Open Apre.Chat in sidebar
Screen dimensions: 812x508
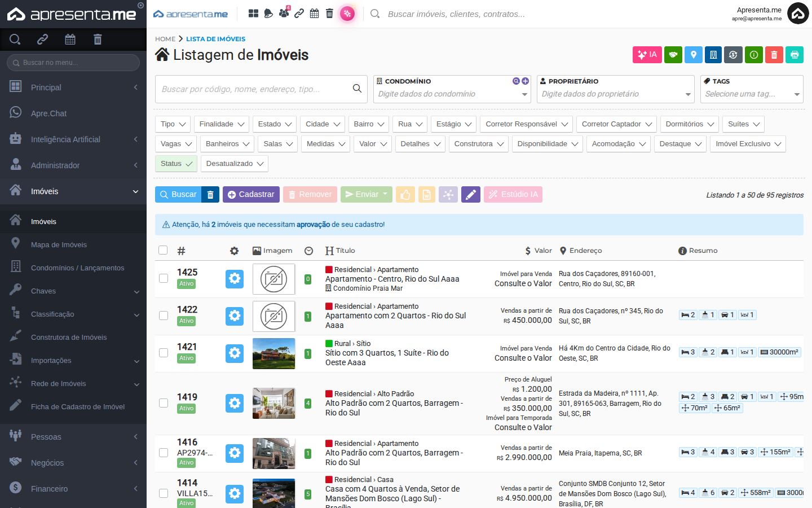(x=73, y=113)
